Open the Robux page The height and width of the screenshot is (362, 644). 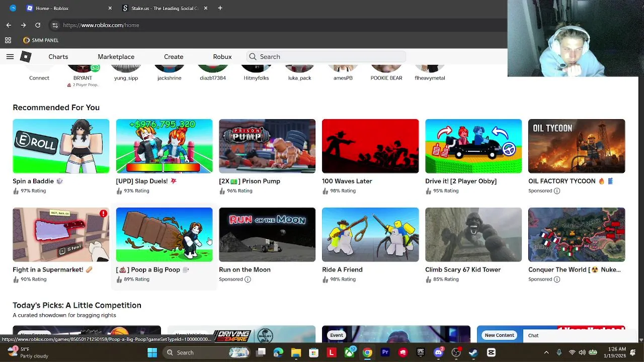point(222,57)
